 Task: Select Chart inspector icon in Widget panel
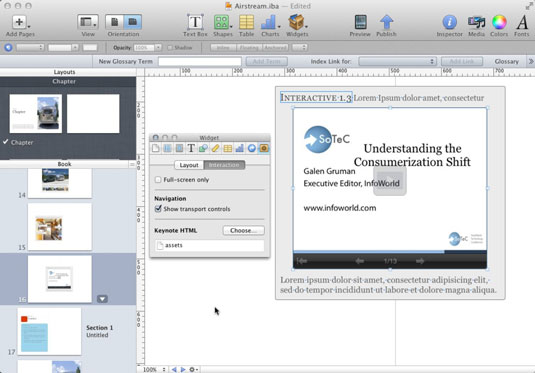(x=240, y=148)
